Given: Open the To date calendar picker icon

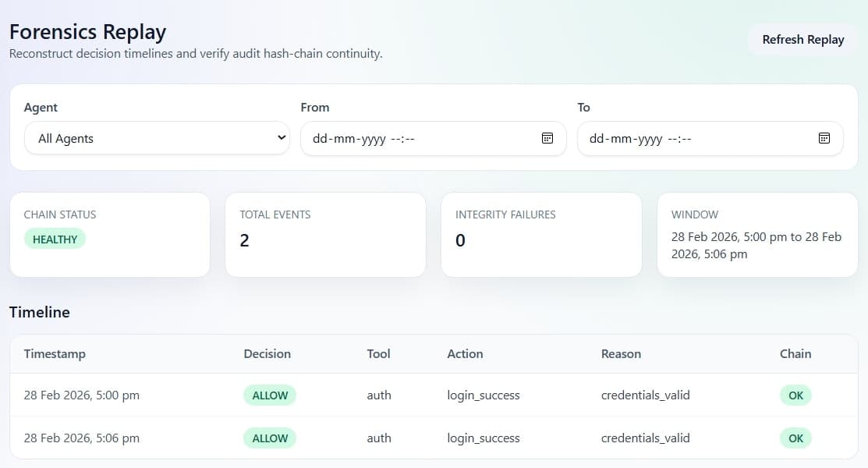Looking at the screenshot, I should (824, 138).
